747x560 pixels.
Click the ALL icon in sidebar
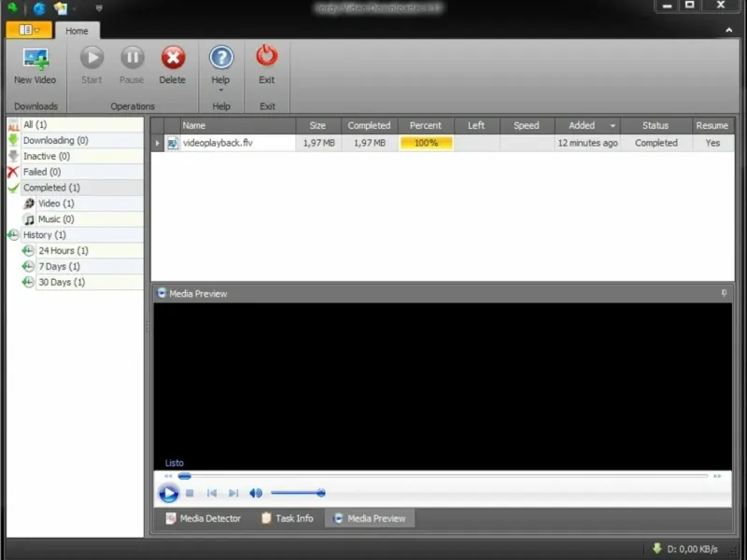pos(13,125)
